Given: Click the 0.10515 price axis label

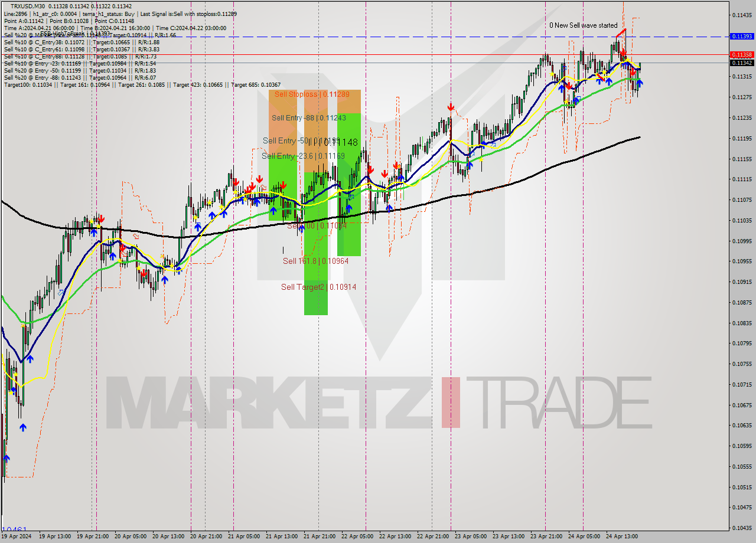Looking at the screenshot, I should point(742,487).
